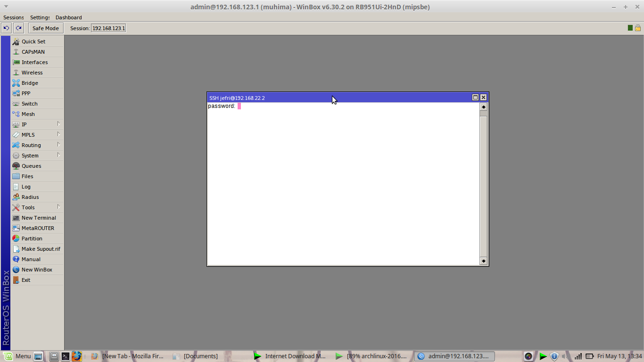Click the green arrow tray icon
Image resolution: width=644 pixels, height=362 pixels.
[543, 356]
